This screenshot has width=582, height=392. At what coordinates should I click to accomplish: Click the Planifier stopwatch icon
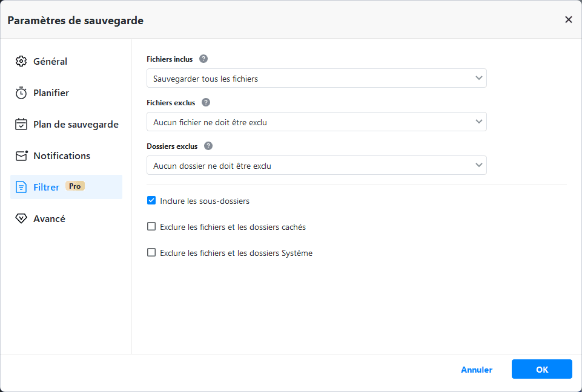pos(21,93)
